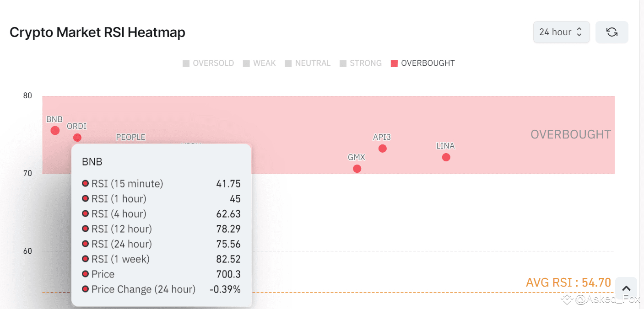This screenshot has height=309, width=644.
Task: Click the RSI (24 hour) tooltip row
Action: 161,244
